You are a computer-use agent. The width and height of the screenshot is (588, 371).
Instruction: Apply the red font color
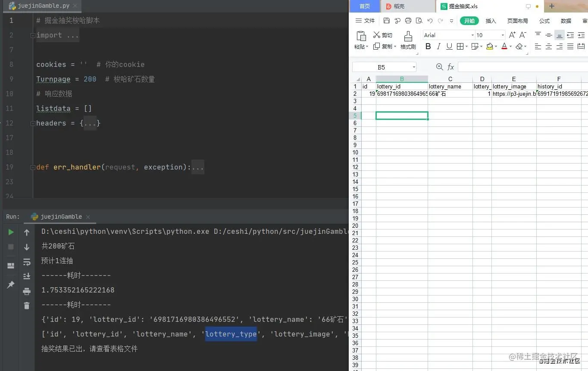point(504,46)
